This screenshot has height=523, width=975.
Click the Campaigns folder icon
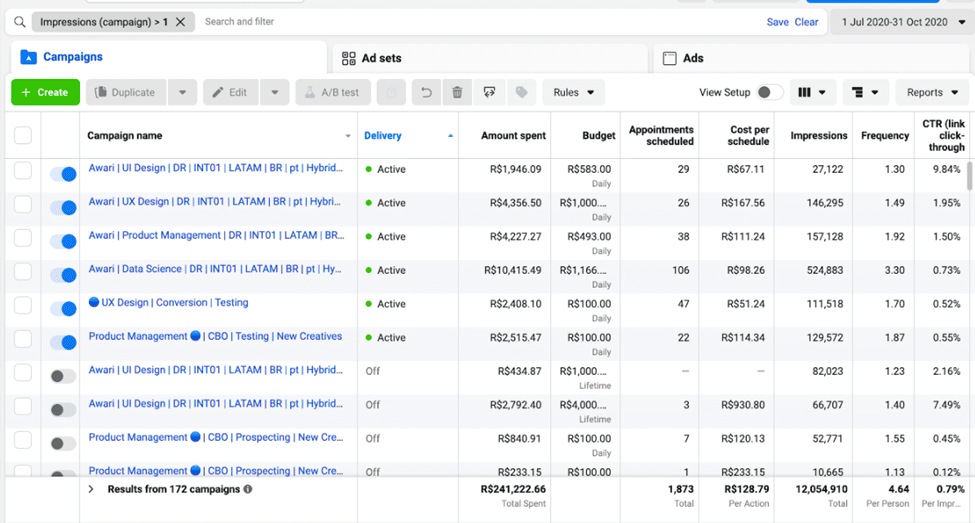(29, 57)
